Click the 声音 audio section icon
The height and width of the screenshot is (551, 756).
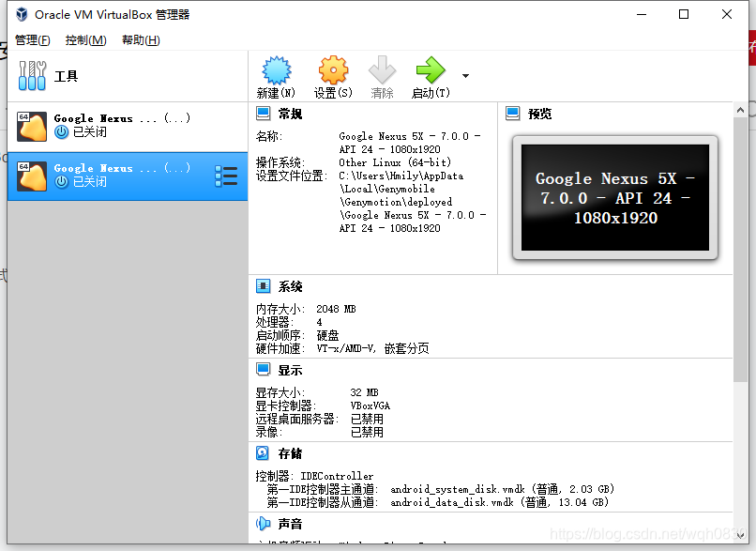pyautogui.click(x=264, y=524)
